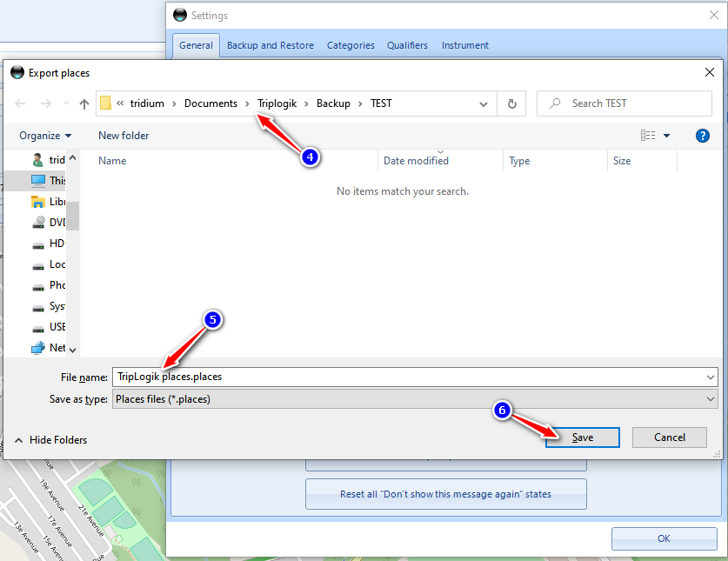728x561 pixels.
Task: Select tridium in the breadcrumb path
Action: [x=147, y=104]
